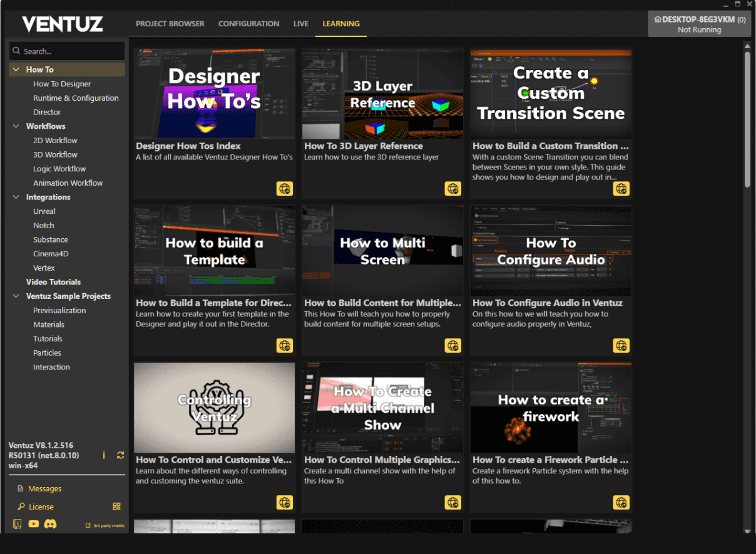This screenshot has height=554, width=756.
Task: Click the vertical scrollbar of the tutorial list
Action: [747, 119]
